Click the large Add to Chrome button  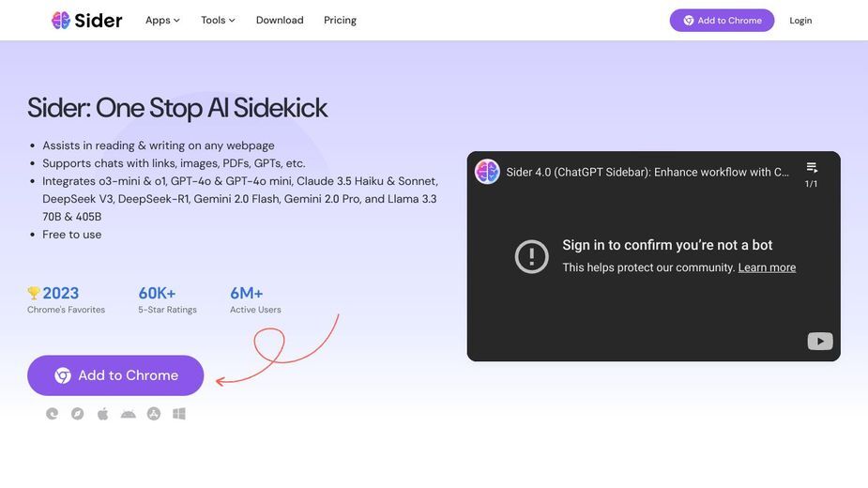[115, 375]
